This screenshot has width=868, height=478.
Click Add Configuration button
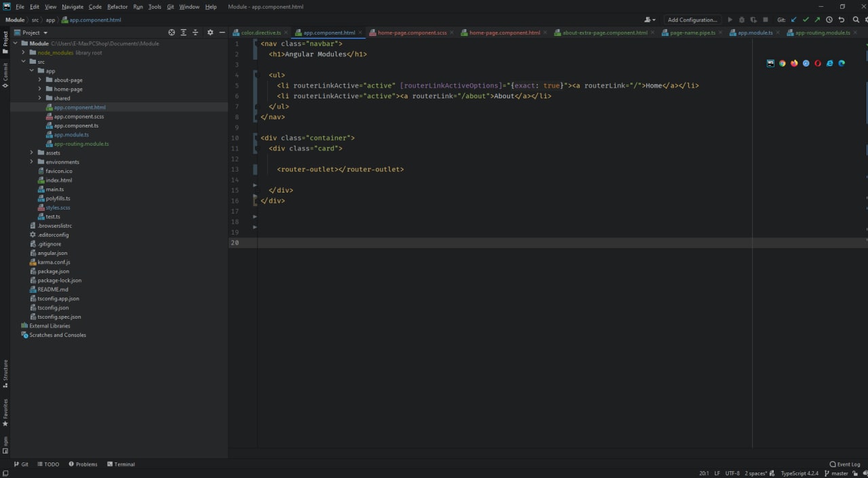(x=691, y=20)
